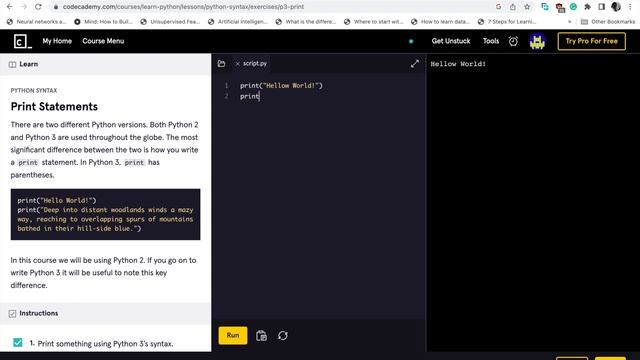Reload the page in the browser
The image size is (640, 360).
[x=38, y=7]
